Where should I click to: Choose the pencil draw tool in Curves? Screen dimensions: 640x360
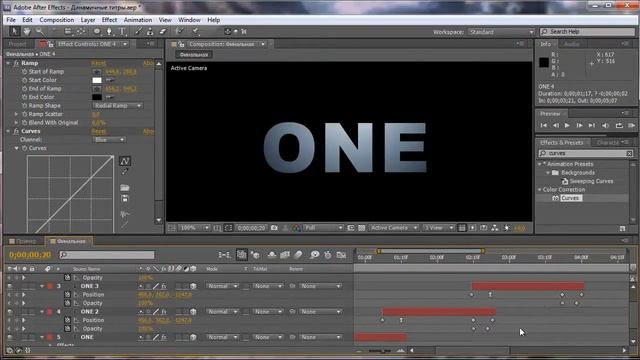tap(125, 172)
